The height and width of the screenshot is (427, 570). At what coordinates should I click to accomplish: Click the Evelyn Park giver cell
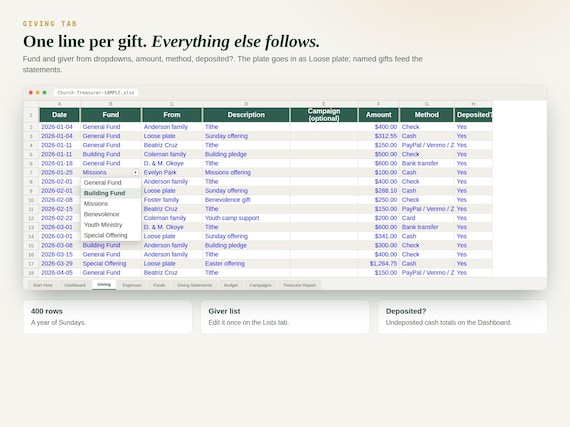point(172,173)
